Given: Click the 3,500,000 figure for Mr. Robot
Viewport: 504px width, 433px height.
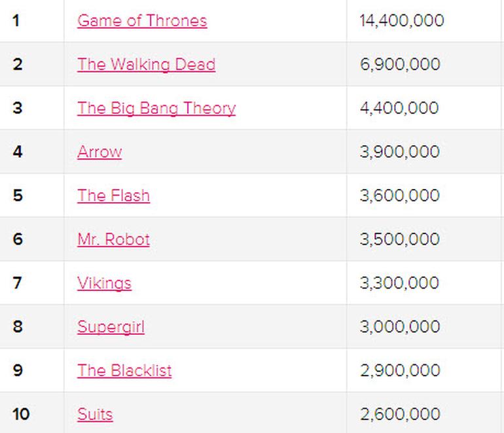Looking at the screenshot, I should pyautogui.click(x=399, y=239).
